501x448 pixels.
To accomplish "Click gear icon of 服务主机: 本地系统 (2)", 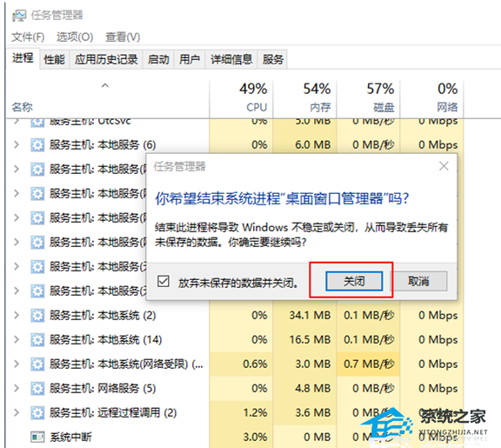I will (x=37, y=316).
